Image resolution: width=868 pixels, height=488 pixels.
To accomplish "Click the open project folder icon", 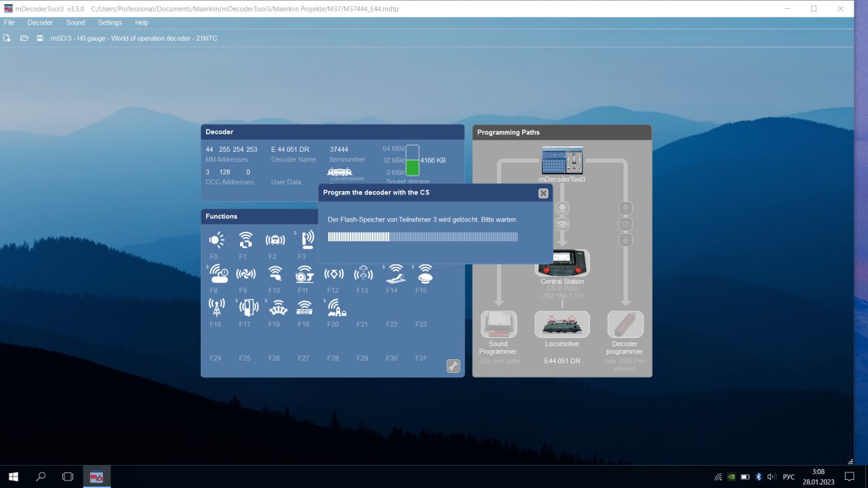I will (24, 39).
